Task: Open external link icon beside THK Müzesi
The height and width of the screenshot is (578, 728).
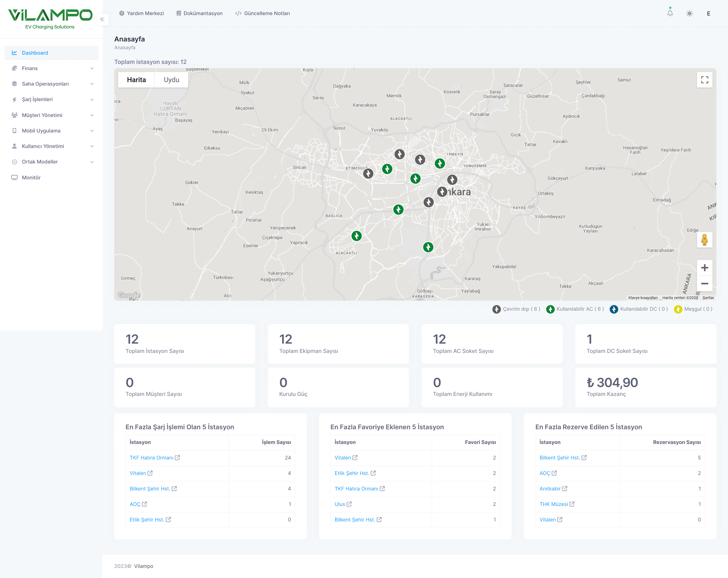Action: (572, 504)
